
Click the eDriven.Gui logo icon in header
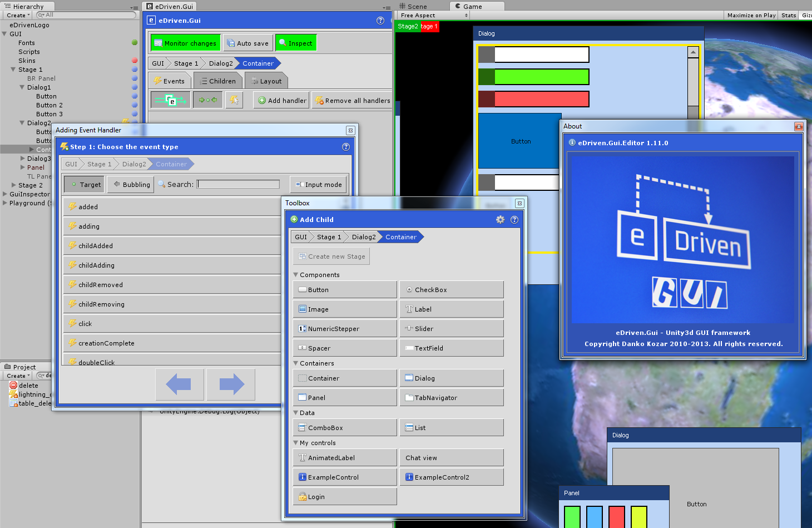151,21
